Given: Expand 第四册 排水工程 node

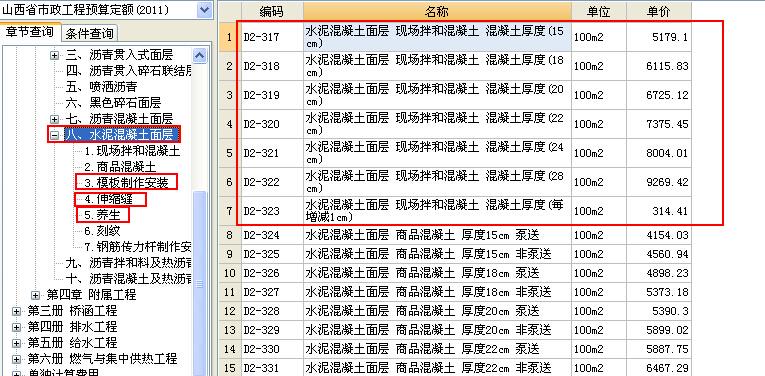Looking at the screenshot, I should [x=17, y=327].
